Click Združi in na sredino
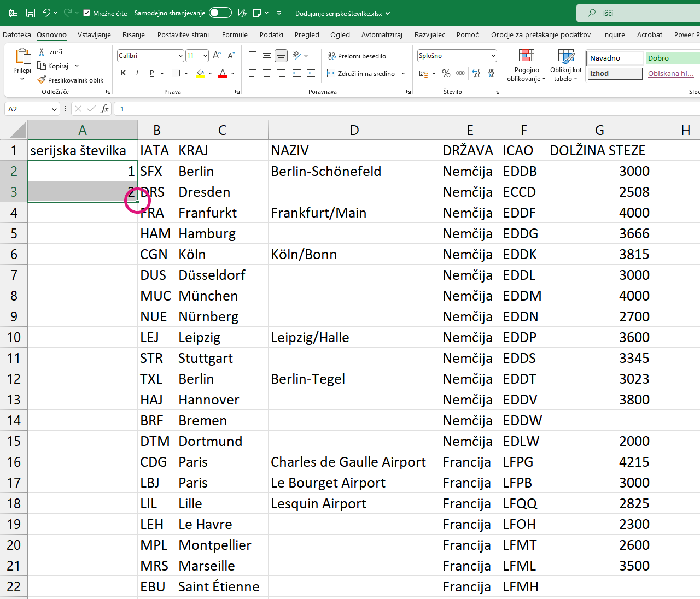Image resolution: width=700 pixels, height=599 pixels. pos(361,73)
